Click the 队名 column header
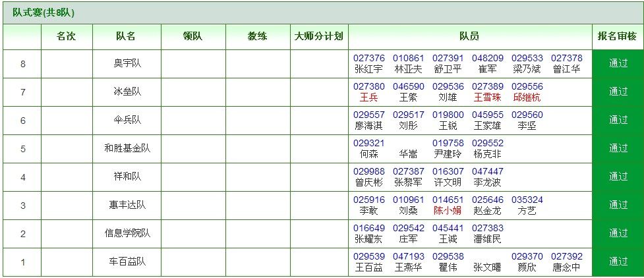The width and height of the screenshot is (644, 278). pyautogui.click(x=127, y=36)
